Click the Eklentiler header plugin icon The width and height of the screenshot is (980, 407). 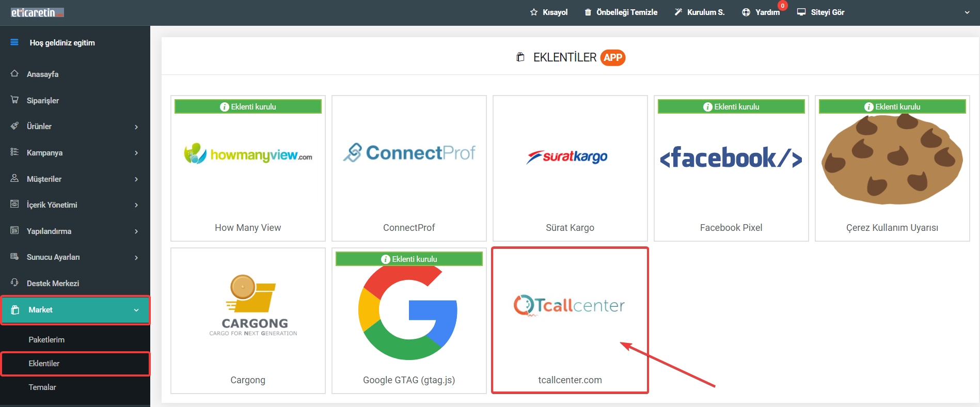520,57
